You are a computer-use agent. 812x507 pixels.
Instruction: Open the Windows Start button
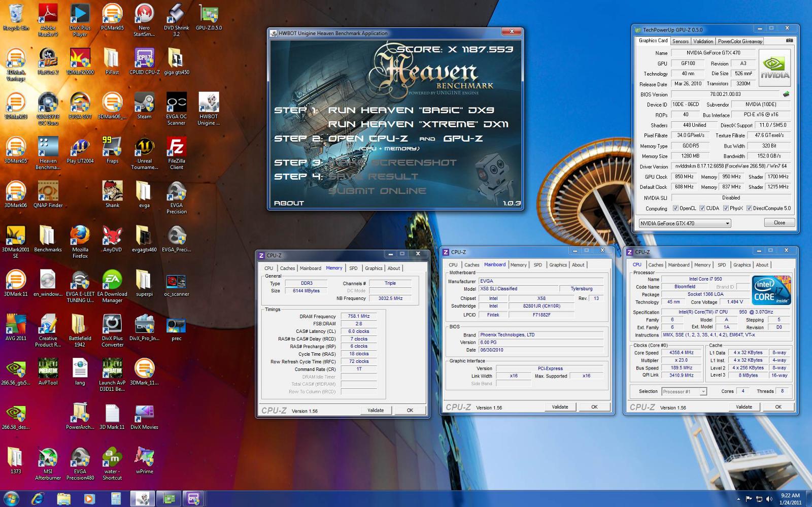tap(12, 498)
